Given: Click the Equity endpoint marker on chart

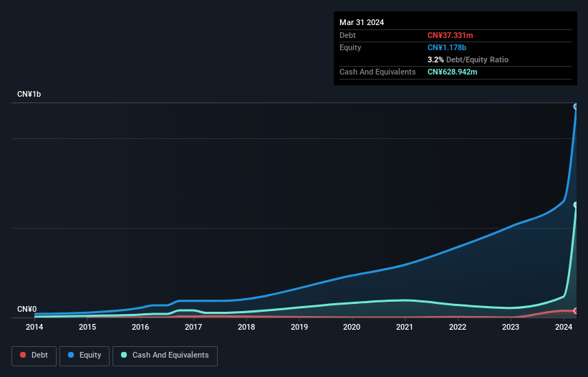Looking at the screenshot, I should click(x=576, y=107).
